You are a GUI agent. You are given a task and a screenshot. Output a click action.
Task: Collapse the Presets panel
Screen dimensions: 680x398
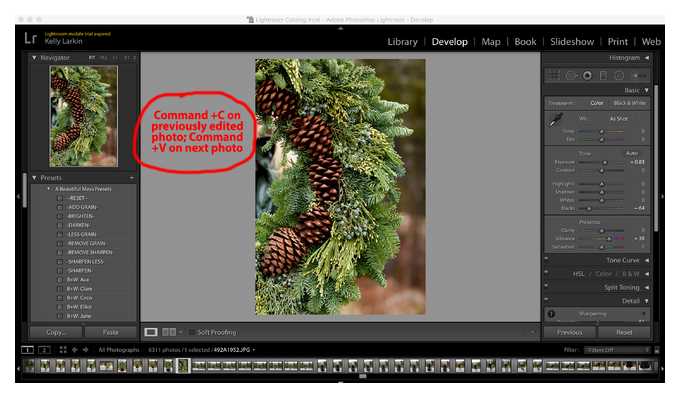pyautogui.click(x=34, y=178)
